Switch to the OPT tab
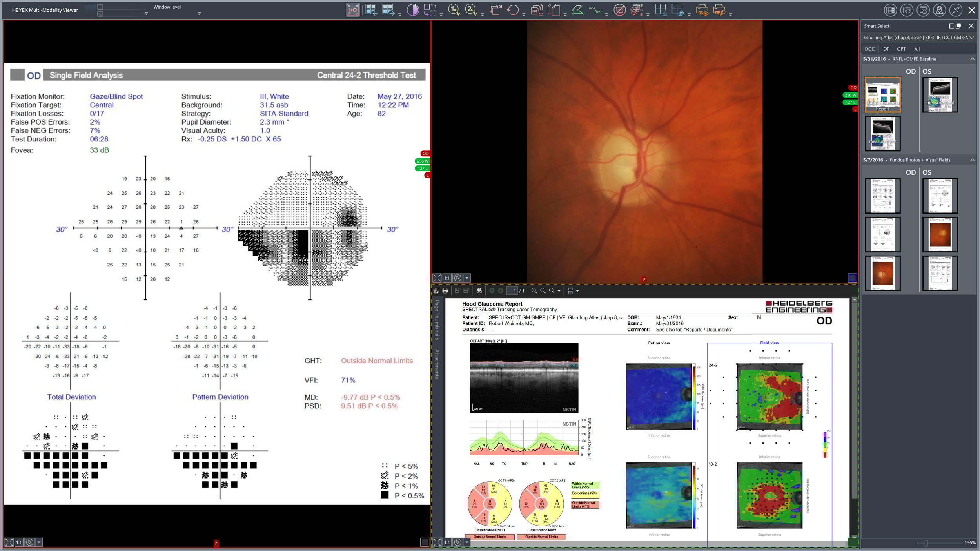Image resolution: width=980 pixels, height=551 pixels. point(901,49)
